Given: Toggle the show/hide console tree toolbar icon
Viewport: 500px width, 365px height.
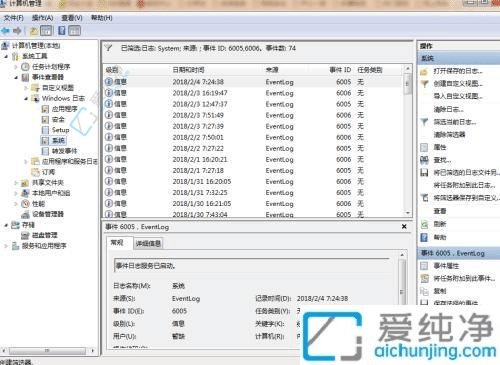Looking at the screenshot, I should pyautogui.click(x=46, y=31).
